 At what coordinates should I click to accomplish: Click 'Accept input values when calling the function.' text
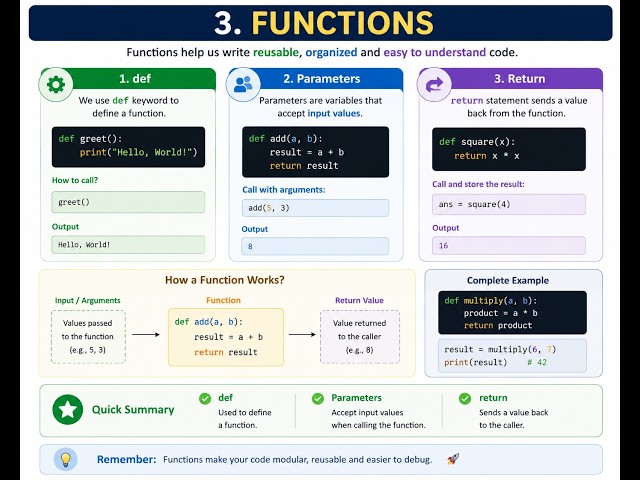(378, 419)
